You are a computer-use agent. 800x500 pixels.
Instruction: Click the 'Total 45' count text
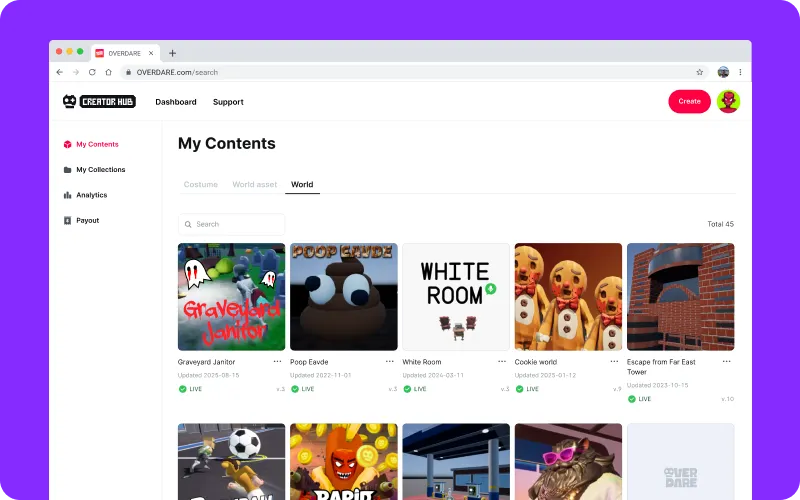click(720, 224)
